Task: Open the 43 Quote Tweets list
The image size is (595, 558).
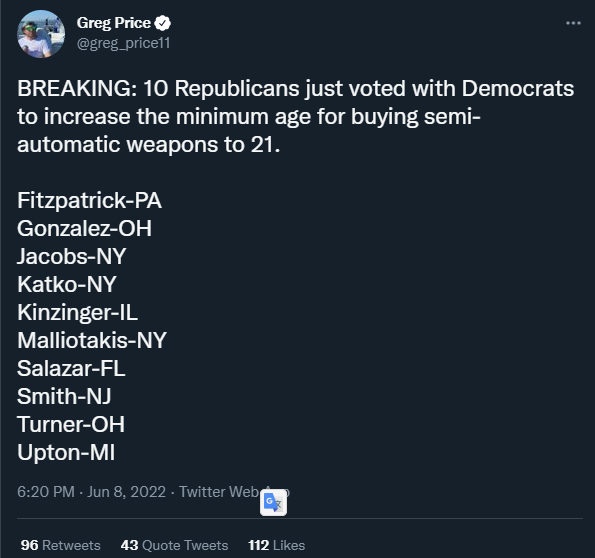Action: click(x=174, y=545)
